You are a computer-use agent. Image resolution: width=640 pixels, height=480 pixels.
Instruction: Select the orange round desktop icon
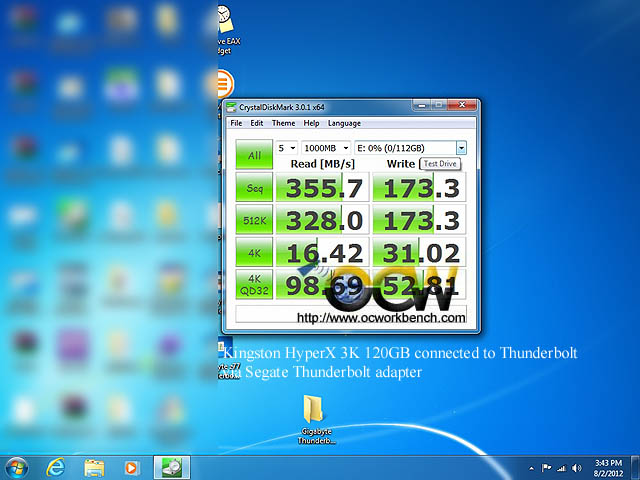224,84
